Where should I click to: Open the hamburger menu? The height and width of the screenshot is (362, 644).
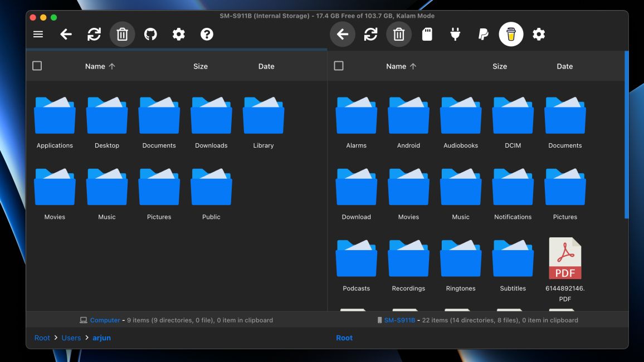[37, 34]
